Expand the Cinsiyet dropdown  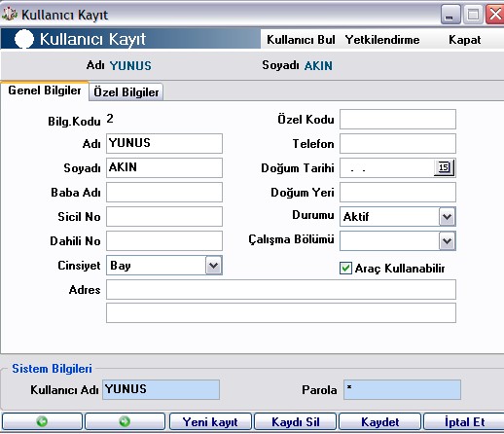(213, 266)
